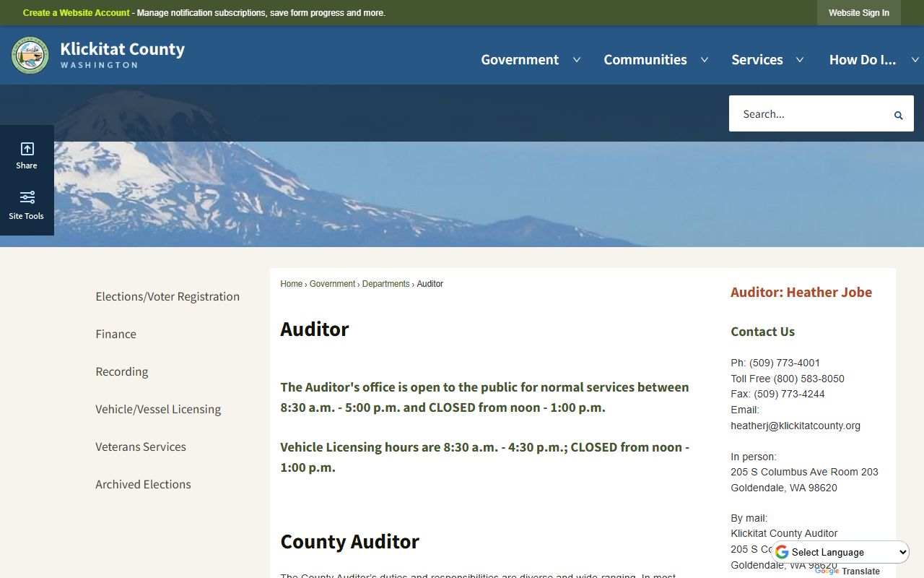Image resolution: width=924 pixels, height=578 pixels.
Task: Expand the How Do I menu chevron
Action: click(x=915, y=60)
